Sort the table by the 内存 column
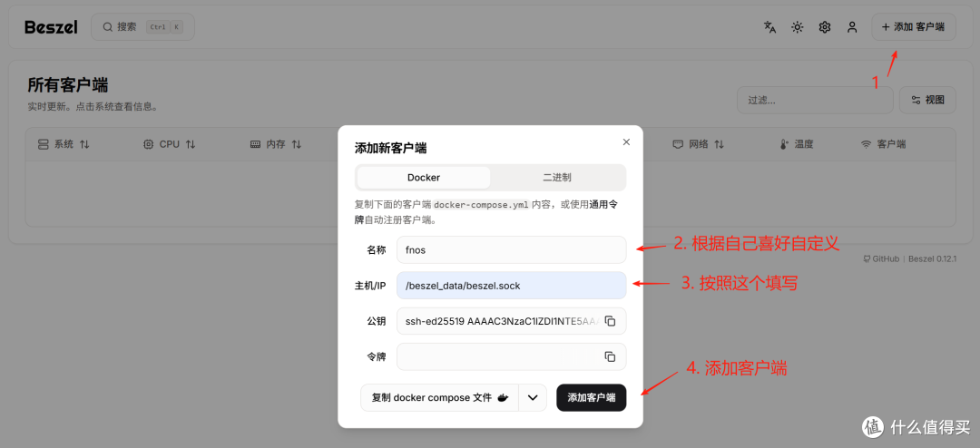 [x=276, y=144]
